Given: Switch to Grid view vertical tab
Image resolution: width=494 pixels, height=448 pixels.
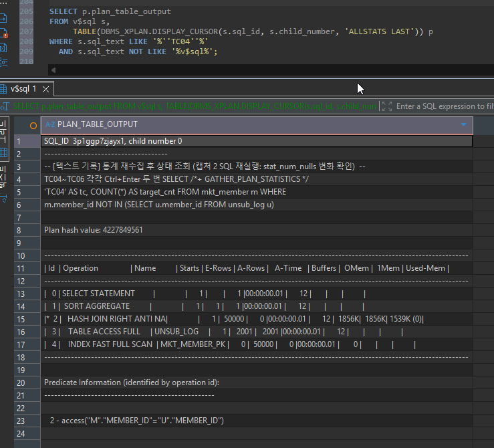Looking at the screenshot, I should point(4,139).
